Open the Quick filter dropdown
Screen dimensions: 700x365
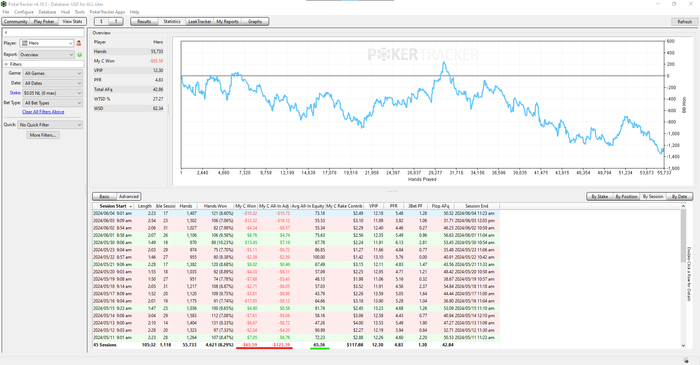[50, 125]
